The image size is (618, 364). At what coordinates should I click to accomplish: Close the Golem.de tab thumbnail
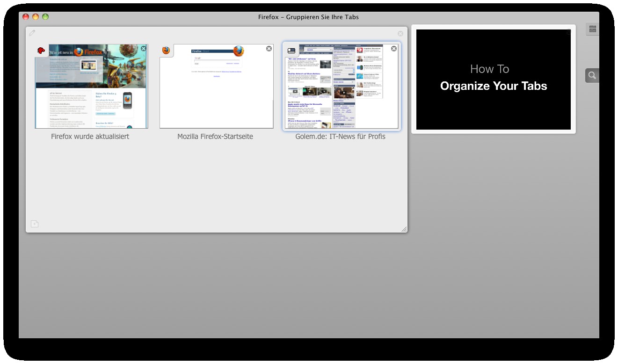[394, 49]
